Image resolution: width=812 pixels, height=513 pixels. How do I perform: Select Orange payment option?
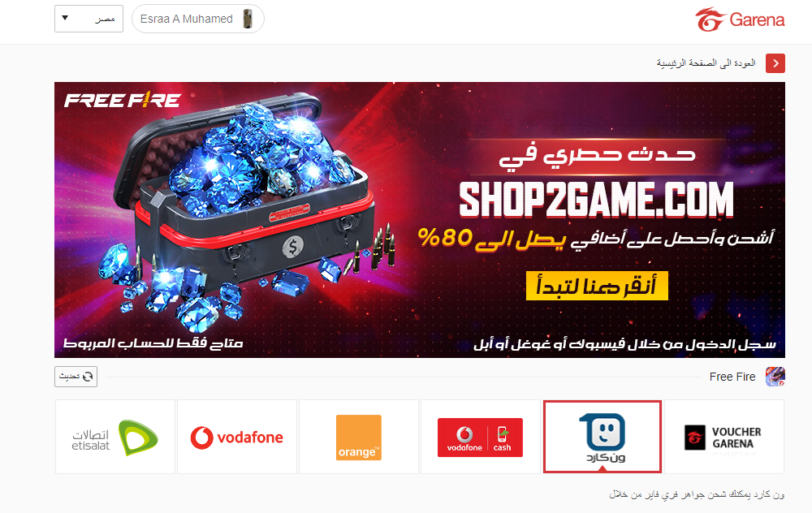[359, 437]
